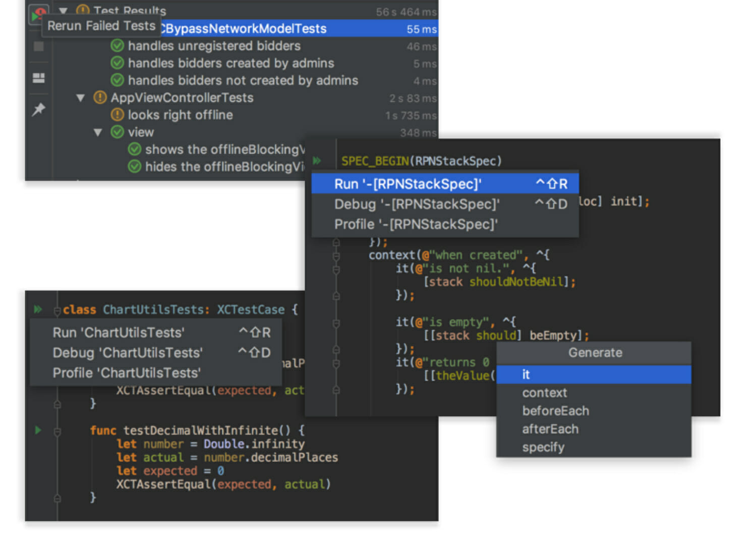
Task: Choose Debug '-[RPNStackSpec]' from popup
Action: point(417,204)
